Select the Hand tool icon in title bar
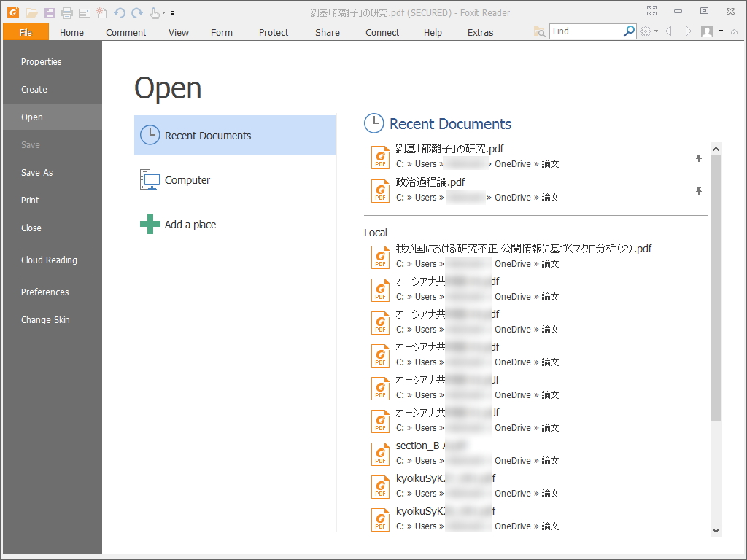 coord(155,13)
